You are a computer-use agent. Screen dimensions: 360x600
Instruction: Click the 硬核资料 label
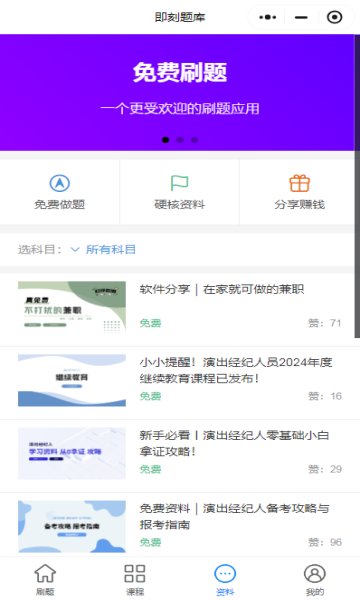[x=179, y=205]
